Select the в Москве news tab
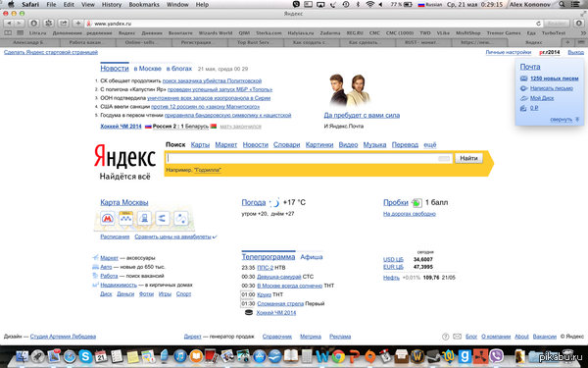Screen dimensions: 588x368 147,69
